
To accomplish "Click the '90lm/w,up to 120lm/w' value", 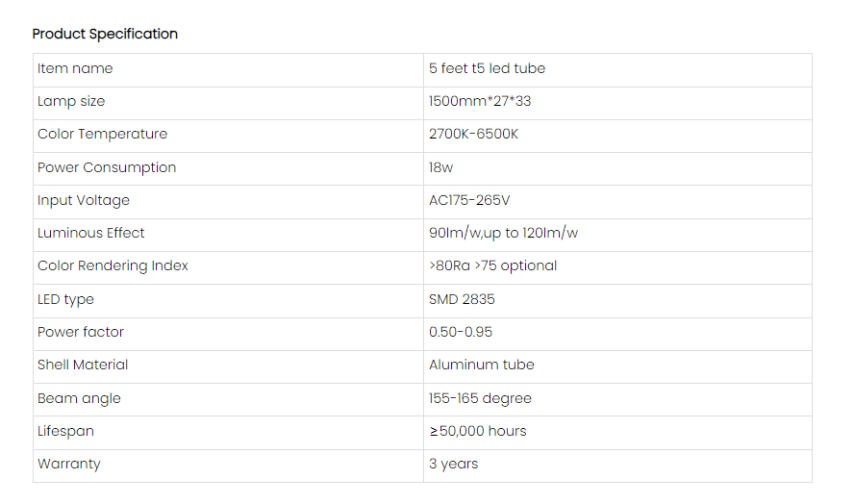I will pos(503,233).
